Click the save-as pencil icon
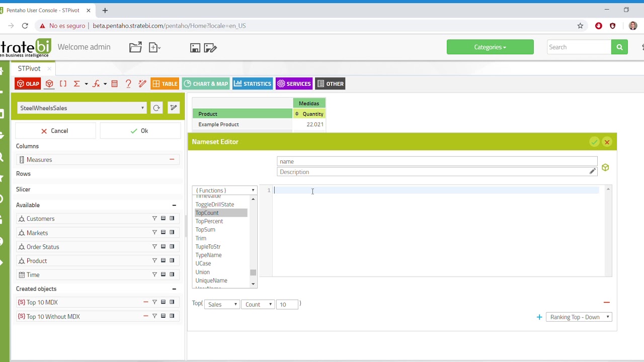 point(210,48)
